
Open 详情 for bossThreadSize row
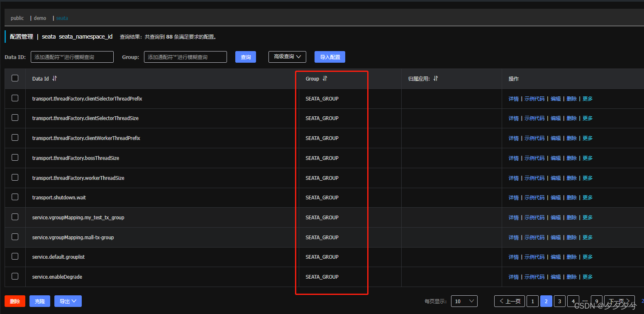pyautogui.click(x=514, y=158)
